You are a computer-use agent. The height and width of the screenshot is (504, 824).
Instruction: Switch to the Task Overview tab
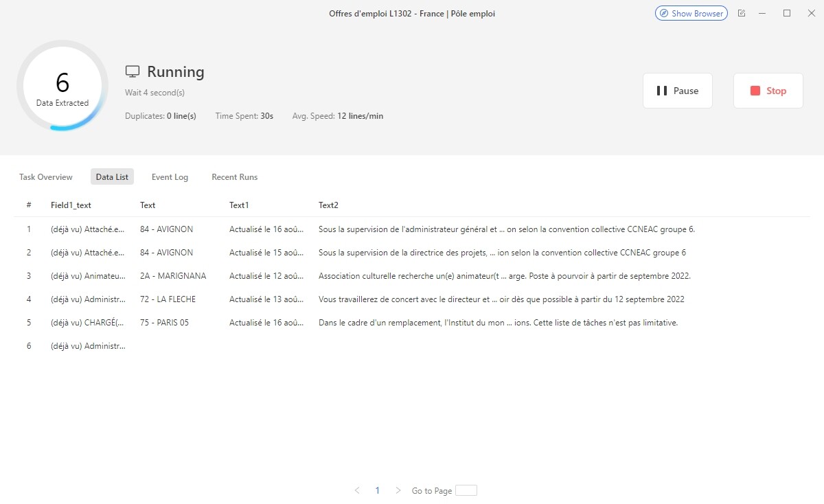(46, 177)
